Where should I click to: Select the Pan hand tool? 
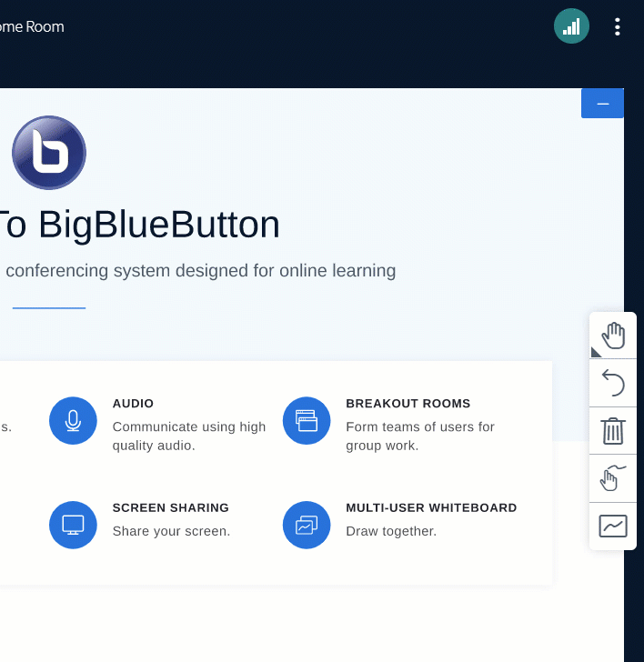coord(613,336)
